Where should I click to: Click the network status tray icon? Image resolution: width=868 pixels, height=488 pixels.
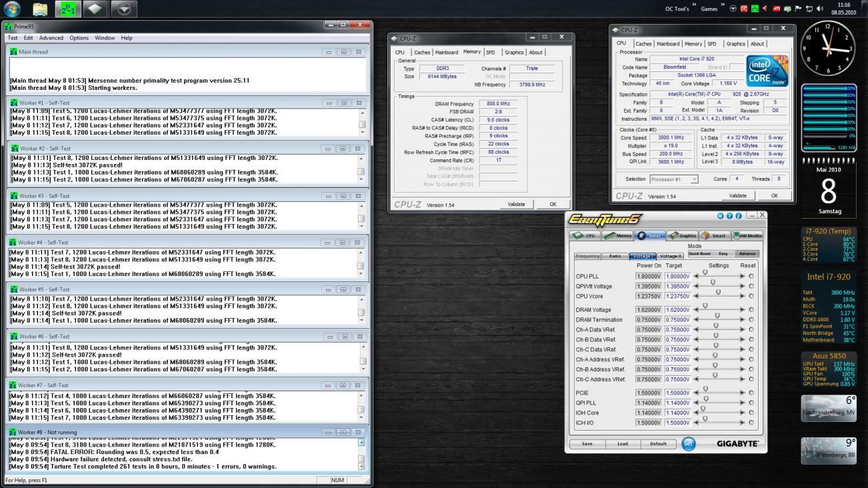[x=809, y=9]
